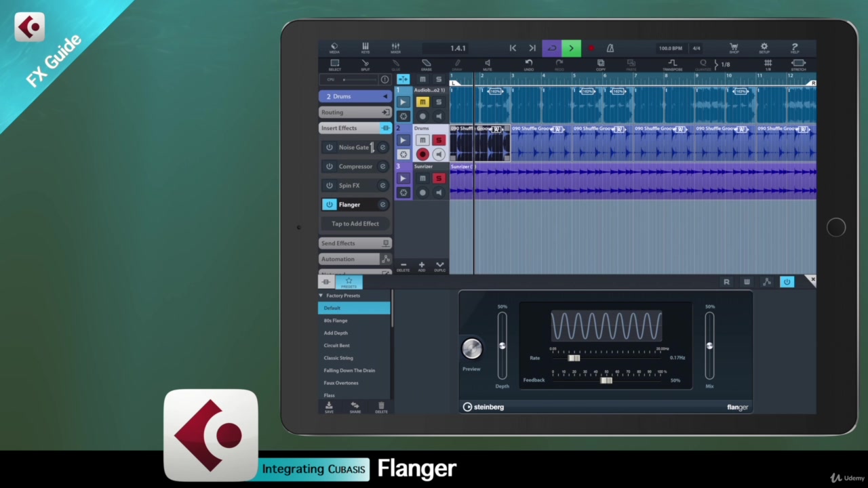Activate the Stretch tool
Screen dimensions: 868x488
(x=799, y=65)
